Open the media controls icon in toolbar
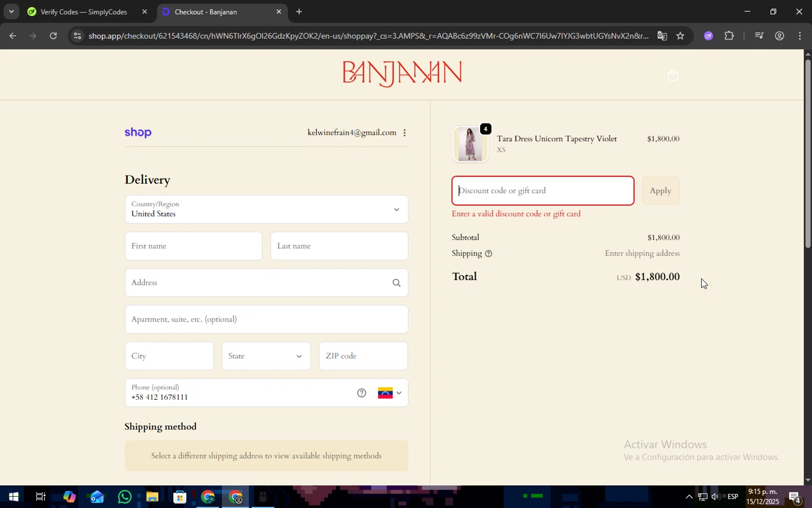The image size is (812, 508). coord(759,36)
